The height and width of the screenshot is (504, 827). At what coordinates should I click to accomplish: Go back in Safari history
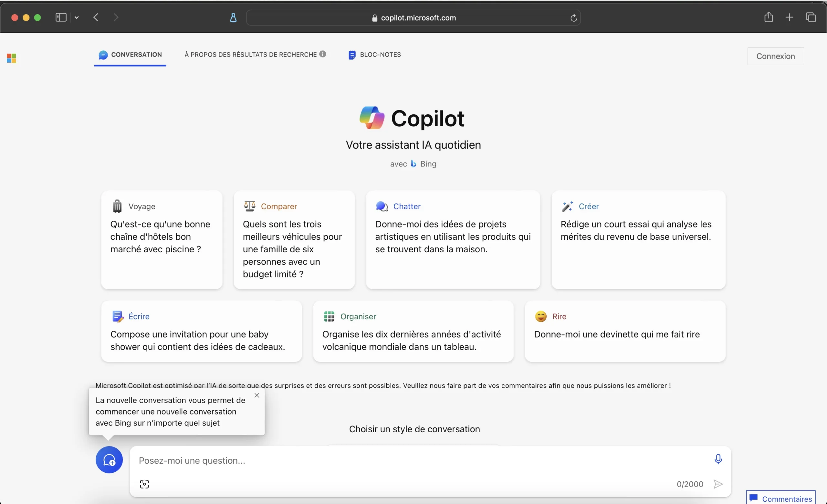pyautogui.click(x=96, y=17)
